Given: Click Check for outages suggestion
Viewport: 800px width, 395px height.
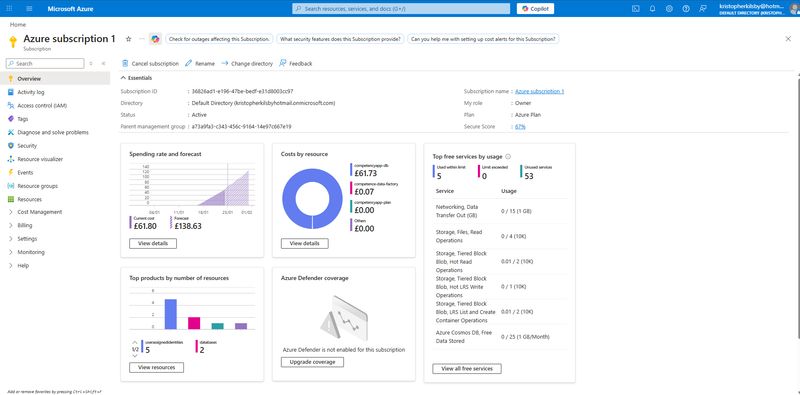Looking at the screenshot, I should pos(219,39).
